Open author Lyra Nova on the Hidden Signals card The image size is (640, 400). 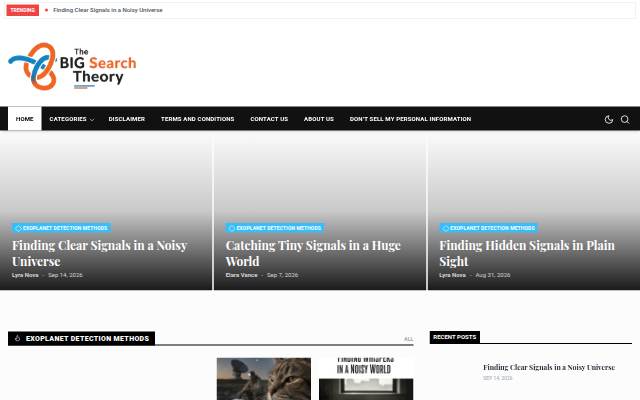click(453, 275)
